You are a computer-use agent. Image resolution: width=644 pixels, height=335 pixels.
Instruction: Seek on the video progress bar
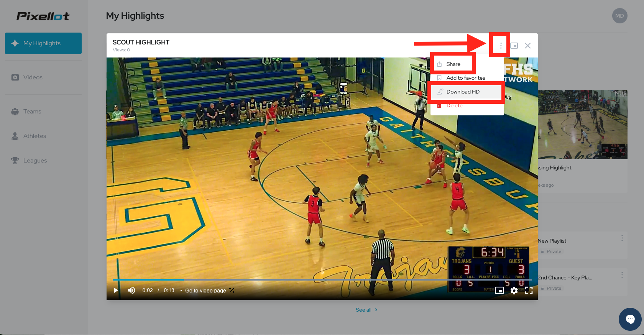point(322,280)
